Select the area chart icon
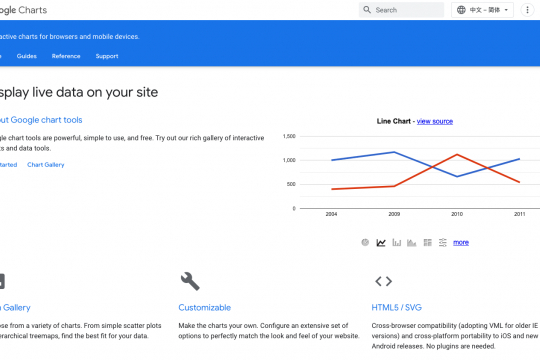Image resolution: width=540 pixels, height=360 pixels. (412, 243)
